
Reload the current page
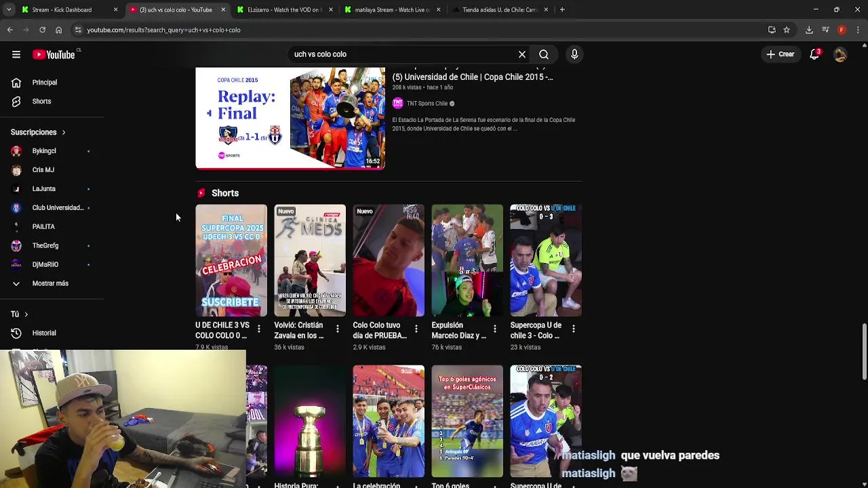[x=42, y=30]
